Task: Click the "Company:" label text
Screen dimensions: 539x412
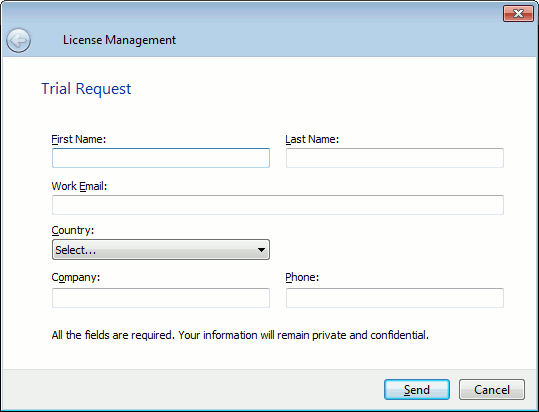Action: pos(76,277)
